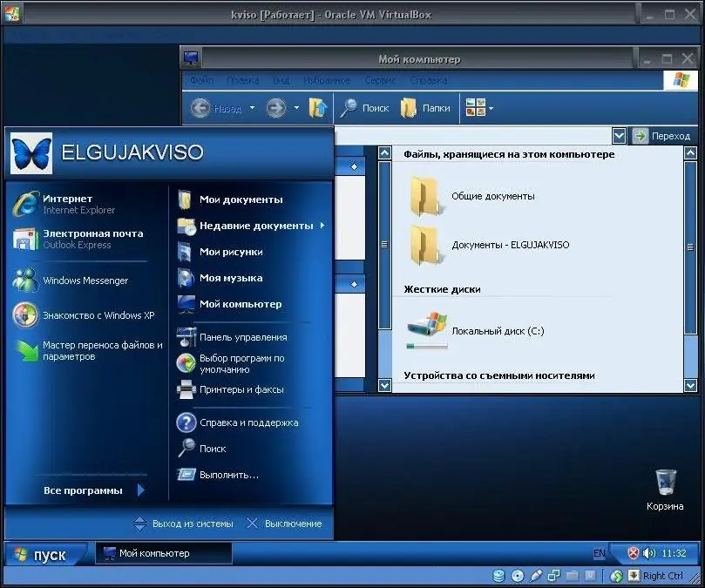Open Панель управления
This screenshot has height=588, width=705.
pyautogui.click(x=232, y=337)
